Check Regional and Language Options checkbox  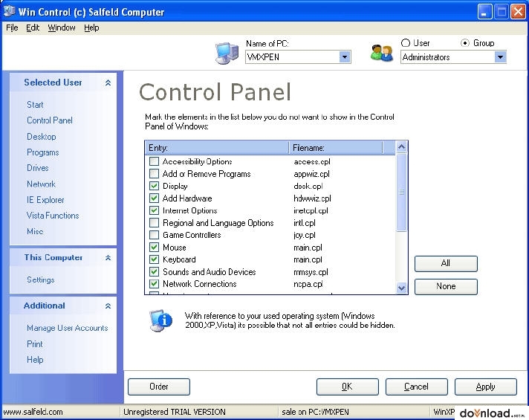(155, 223)
